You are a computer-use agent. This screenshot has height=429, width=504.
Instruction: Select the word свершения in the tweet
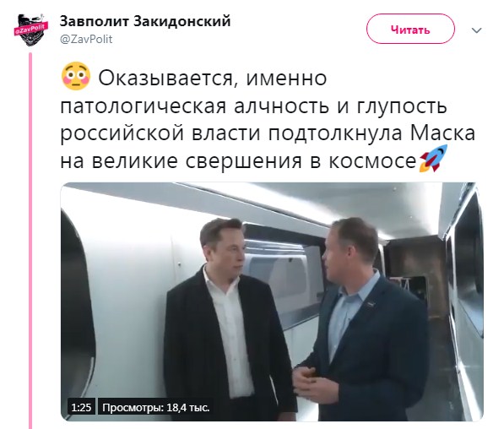tap(244, 161)
